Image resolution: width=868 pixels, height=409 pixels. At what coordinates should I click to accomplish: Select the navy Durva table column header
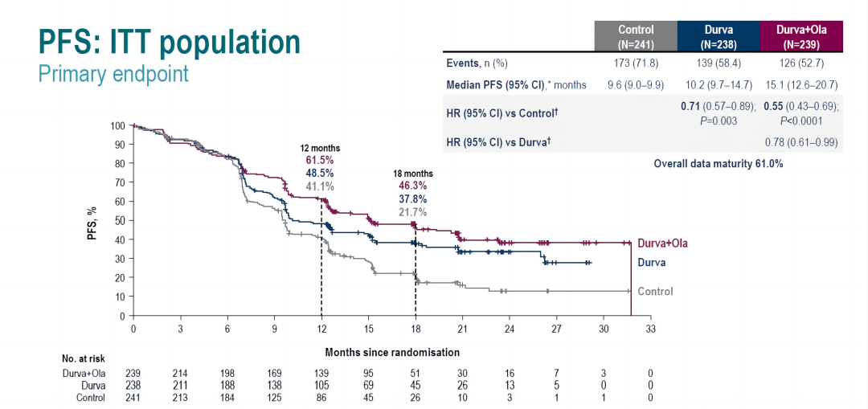coord(719,35)
